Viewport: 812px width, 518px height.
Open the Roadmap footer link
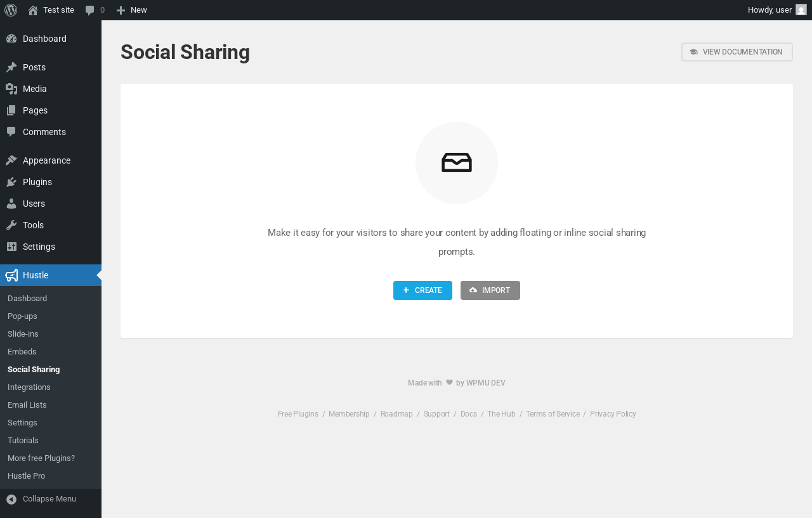396,414
